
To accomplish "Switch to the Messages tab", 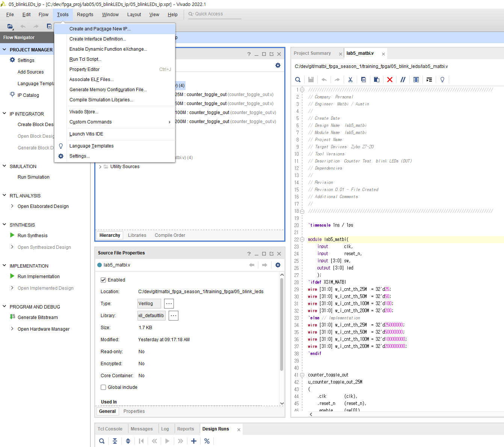I will (x=142, y=429).
